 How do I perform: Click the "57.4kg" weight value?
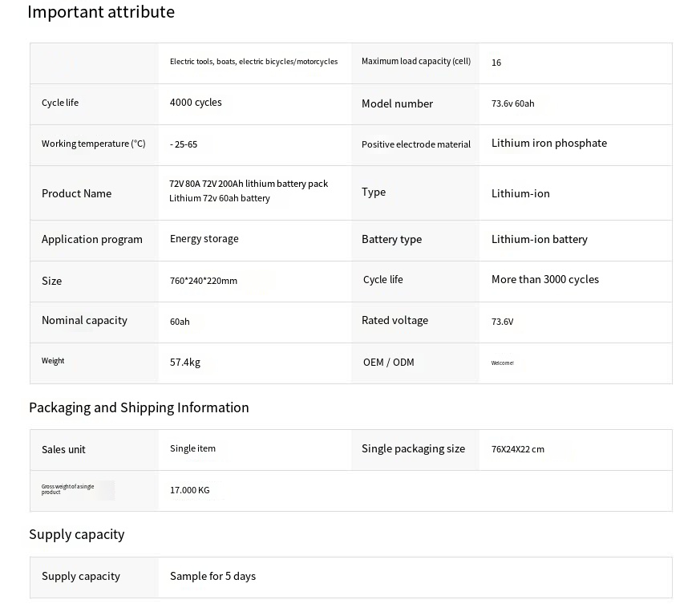[x=185, y=363]
